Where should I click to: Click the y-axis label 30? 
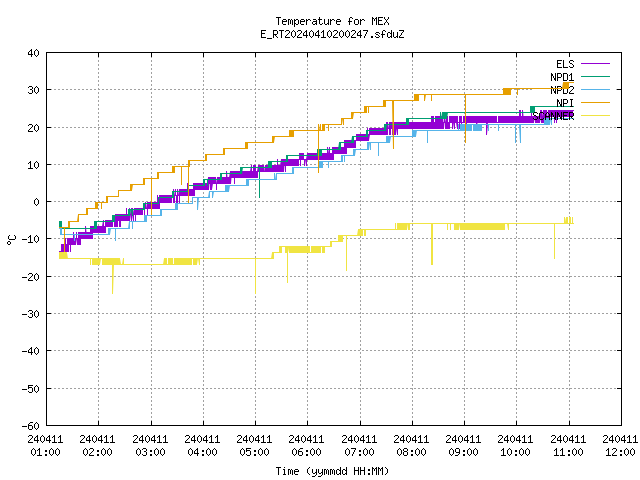33,90
